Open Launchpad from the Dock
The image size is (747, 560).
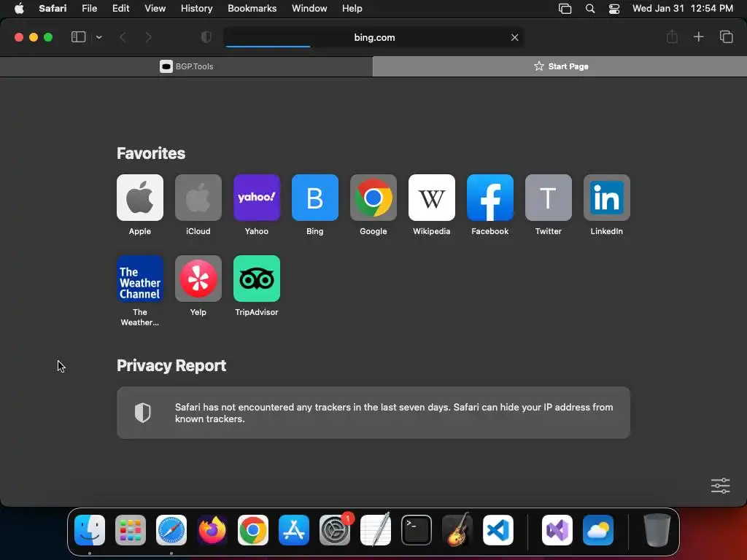[131, 530]
